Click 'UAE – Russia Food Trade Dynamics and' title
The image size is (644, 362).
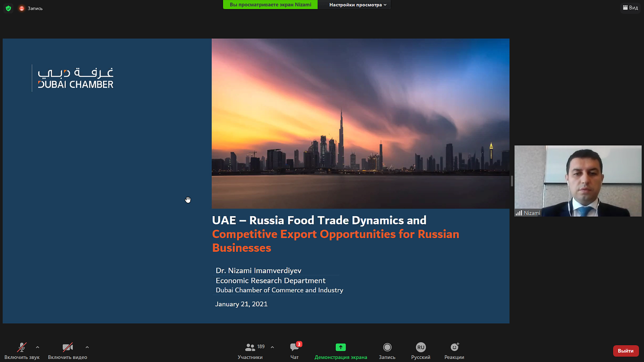pos(319,220)
